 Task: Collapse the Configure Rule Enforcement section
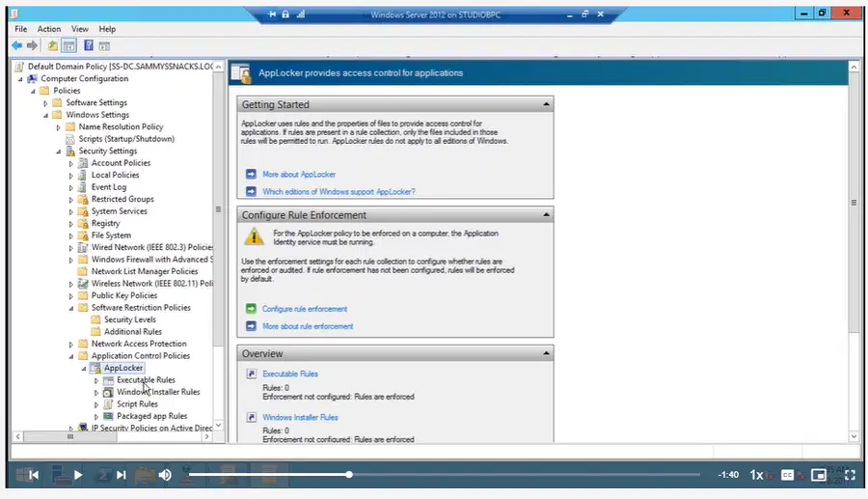coord(547,215)
